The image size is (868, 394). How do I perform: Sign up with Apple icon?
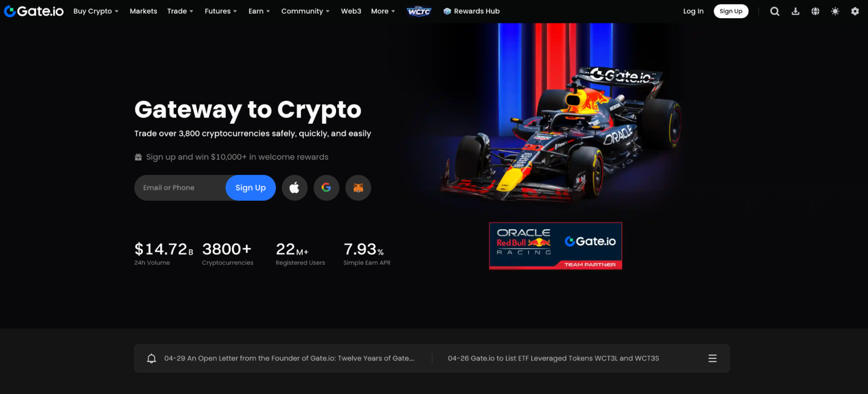click(x=294, y=188)
